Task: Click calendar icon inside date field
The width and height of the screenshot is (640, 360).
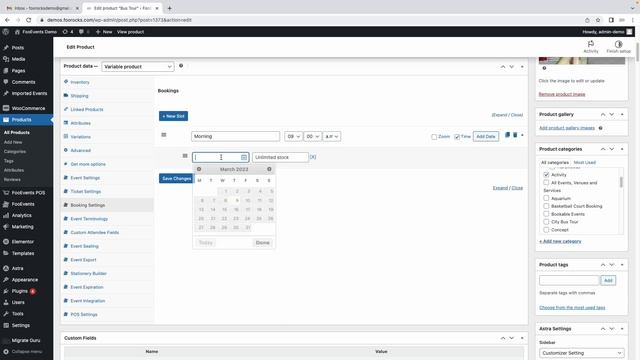Action: point(244,157)
